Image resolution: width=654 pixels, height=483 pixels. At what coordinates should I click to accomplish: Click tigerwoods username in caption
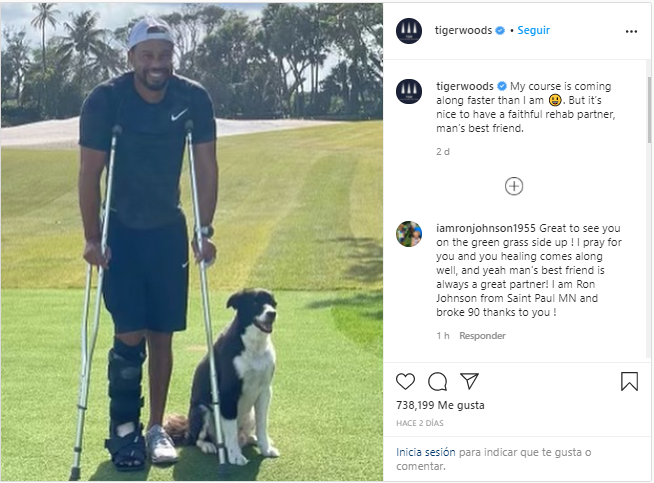coord(465,86)
